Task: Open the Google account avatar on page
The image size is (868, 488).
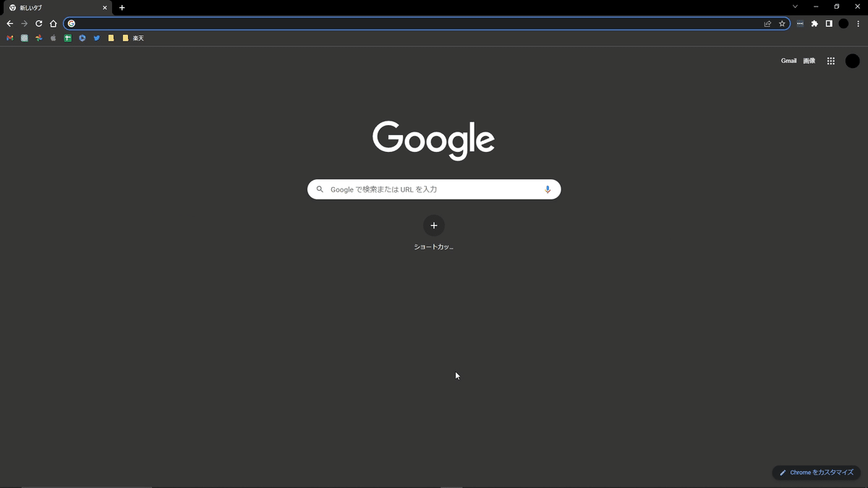Action: click(853, 61)
